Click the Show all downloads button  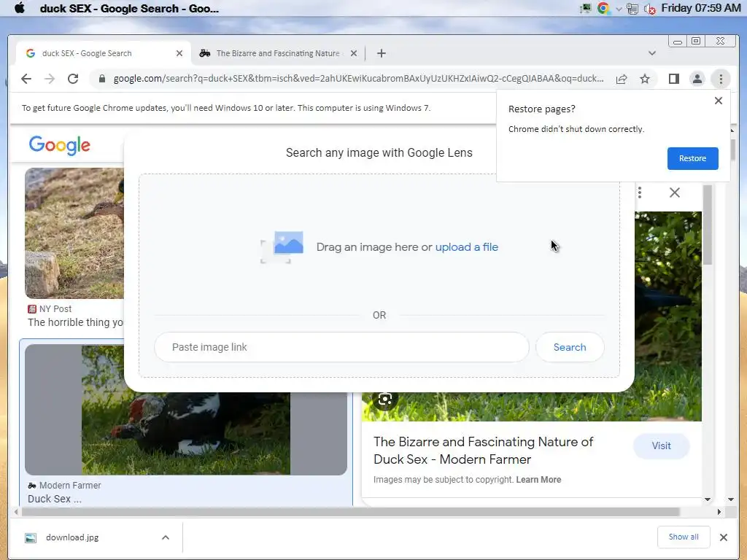tap(683, 537)
